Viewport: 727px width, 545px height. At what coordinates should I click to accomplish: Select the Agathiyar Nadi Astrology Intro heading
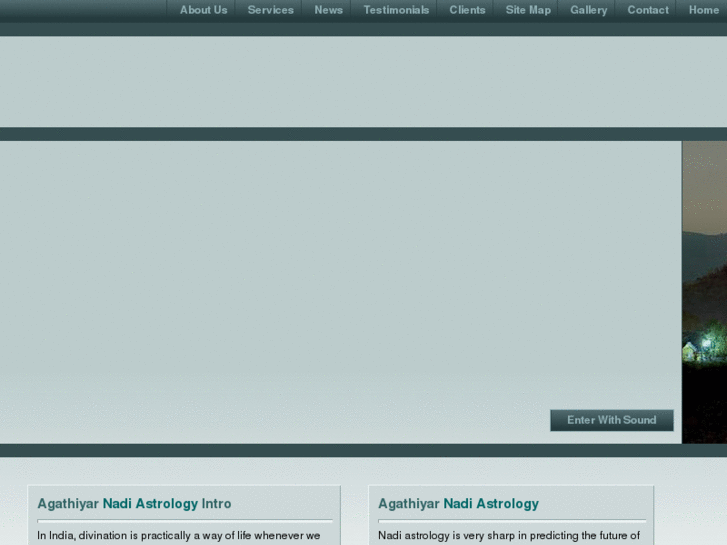[134, 504]
